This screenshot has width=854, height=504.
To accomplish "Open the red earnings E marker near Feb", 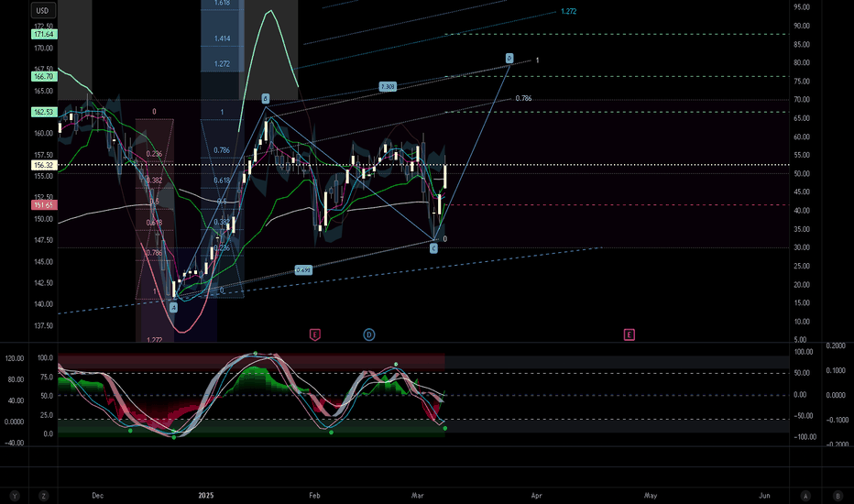I will point(314,334).
